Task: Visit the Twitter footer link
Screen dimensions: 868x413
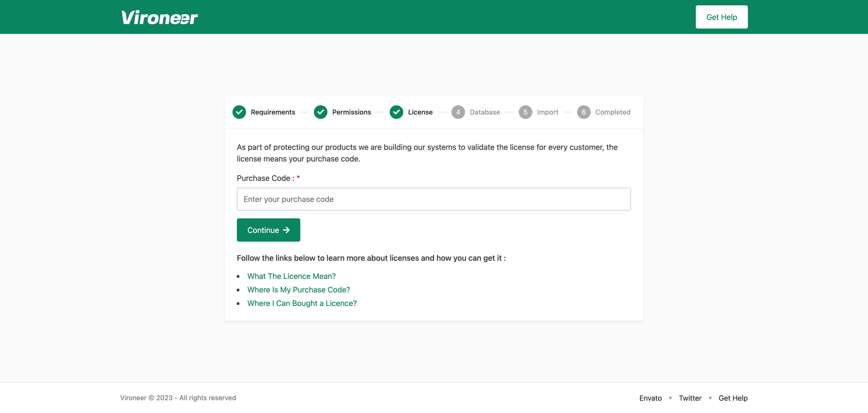Action: pyautogui.click(x=690, y=398)
